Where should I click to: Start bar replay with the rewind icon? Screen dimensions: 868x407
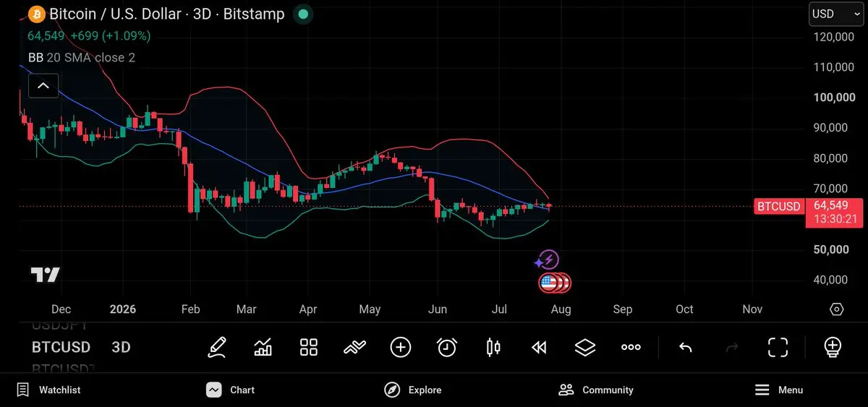tap(539, 348)
